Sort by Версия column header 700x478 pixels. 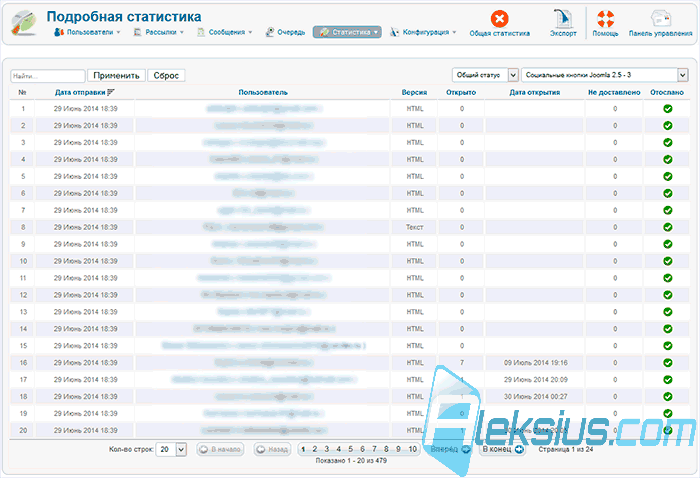pos(414,92)
